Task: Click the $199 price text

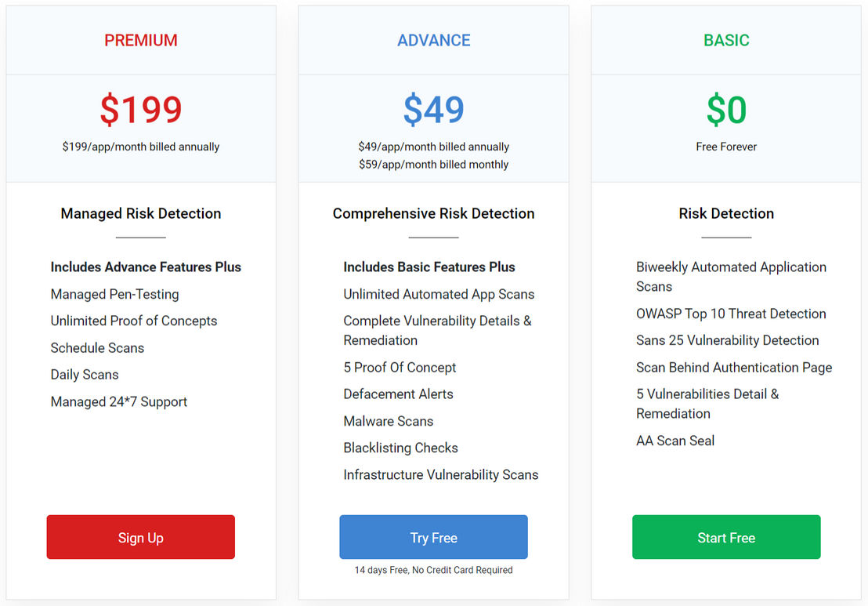Action: pos(140,109)
